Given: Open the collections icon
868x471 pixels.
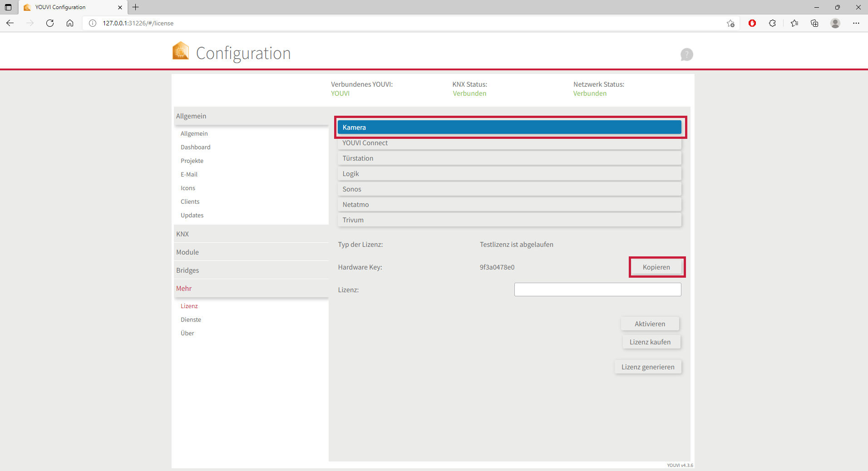Looking at the screenshot, I should tap(814, 23).
